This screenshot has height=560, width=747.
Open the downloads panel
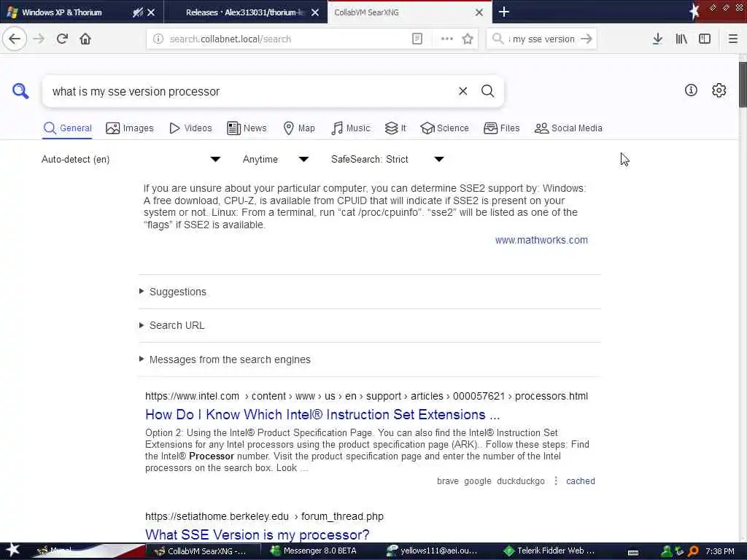pos(657,39)
